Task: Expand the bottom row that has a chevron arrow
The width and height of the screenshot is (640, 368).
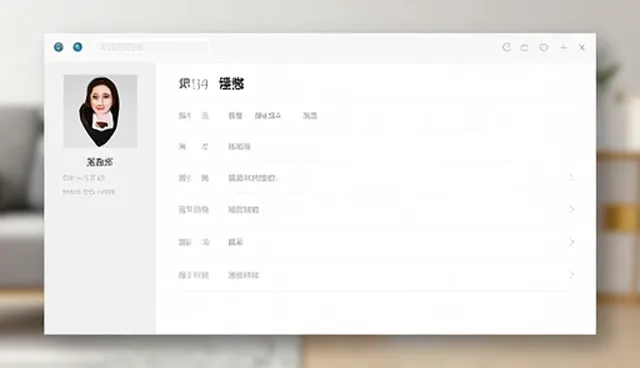Action: point(376,275)
